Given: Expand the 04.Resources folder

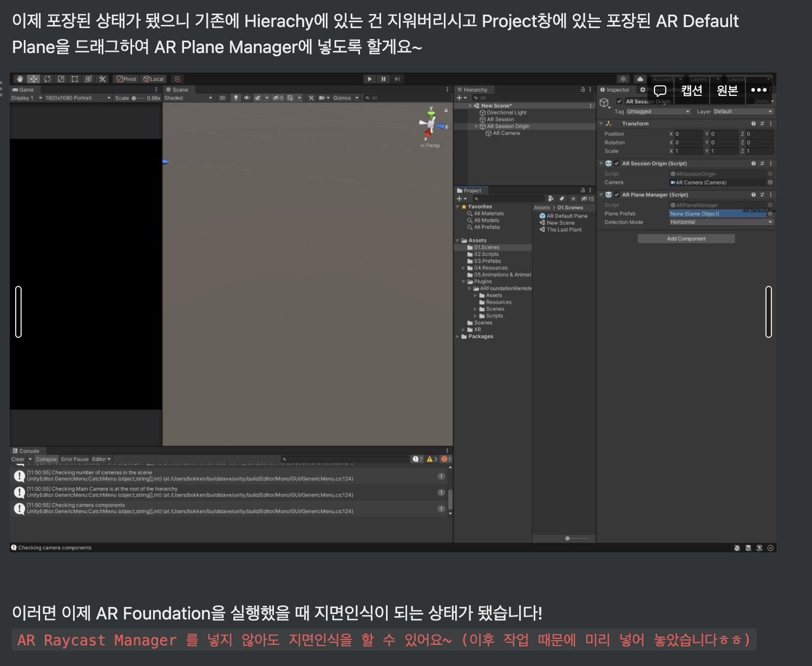Looking at the screenshot, I should [x=463, y=268].
